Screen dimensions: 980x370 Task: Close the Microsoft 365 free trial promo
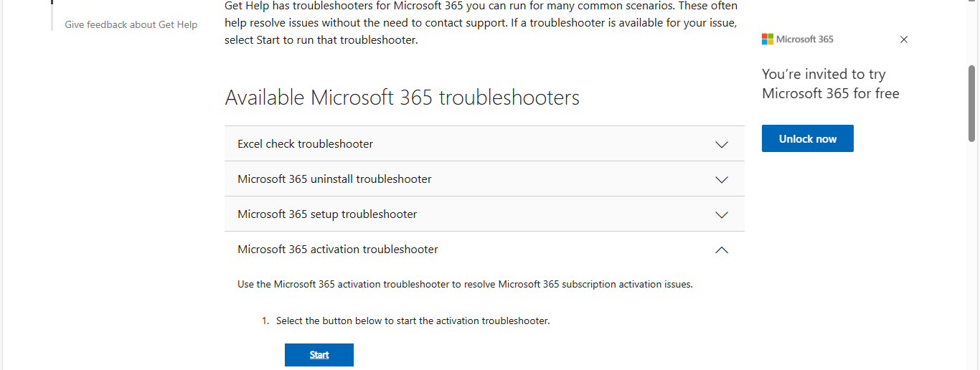click(904, 39)
